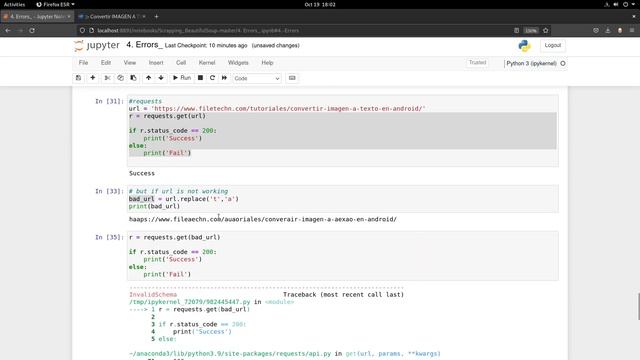The height and width of the screenshot is (360, 640).
Task: Open the Firefox downloads icon
Action: (608, 31)
